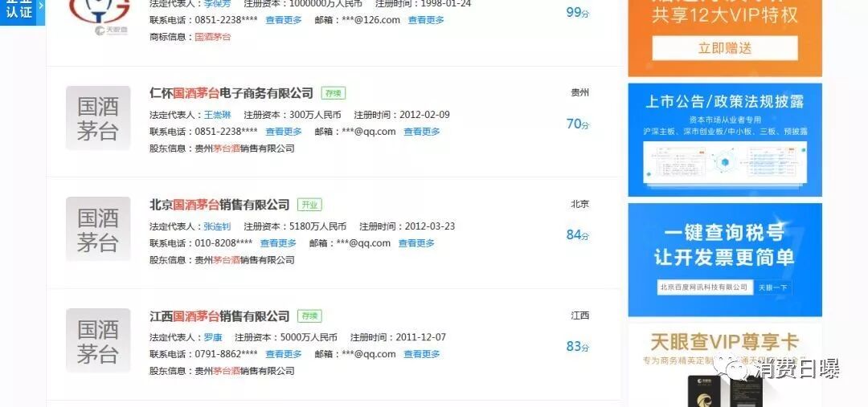Click the 贵州 region label
The height and width of the screenshot is (407, 868).
(x=580, y=93)
